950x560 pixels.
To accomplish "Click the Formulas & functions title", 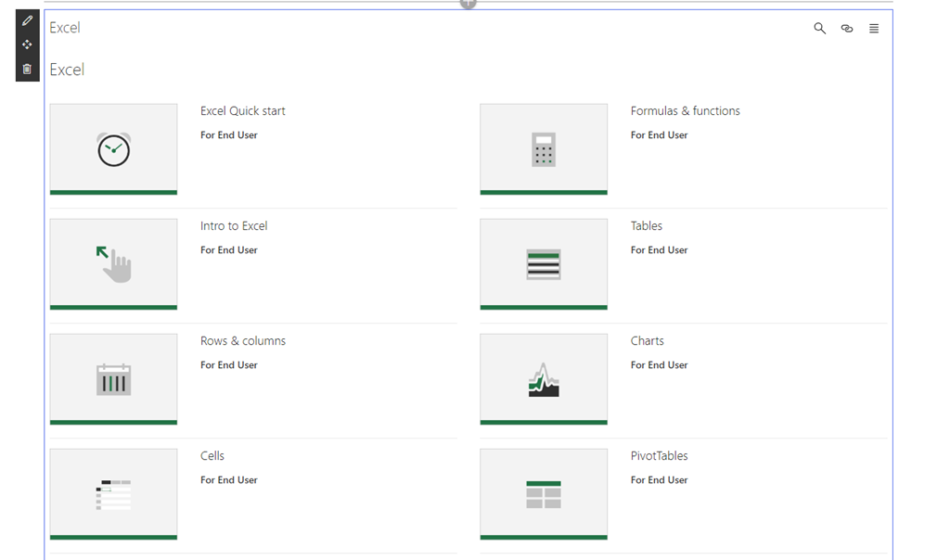I will click(x=685, y=111).
